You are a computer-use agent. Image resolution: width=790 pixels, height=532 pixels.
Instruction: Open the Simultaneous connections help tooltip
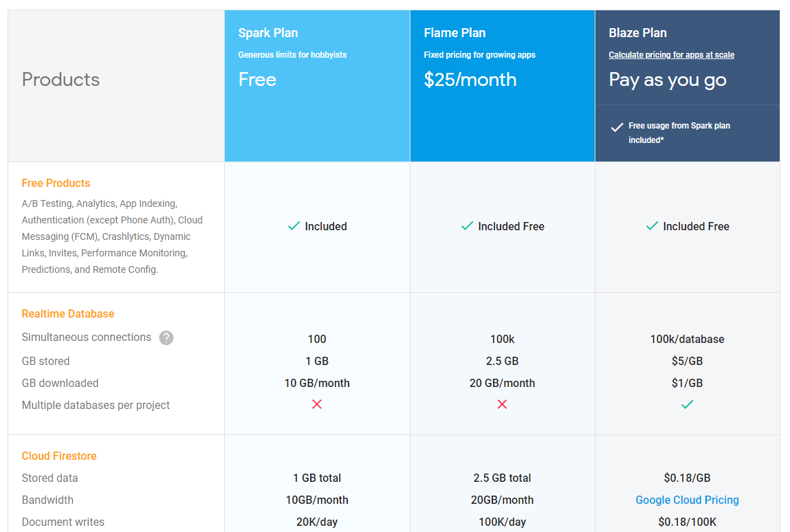(x=166, y=337)
